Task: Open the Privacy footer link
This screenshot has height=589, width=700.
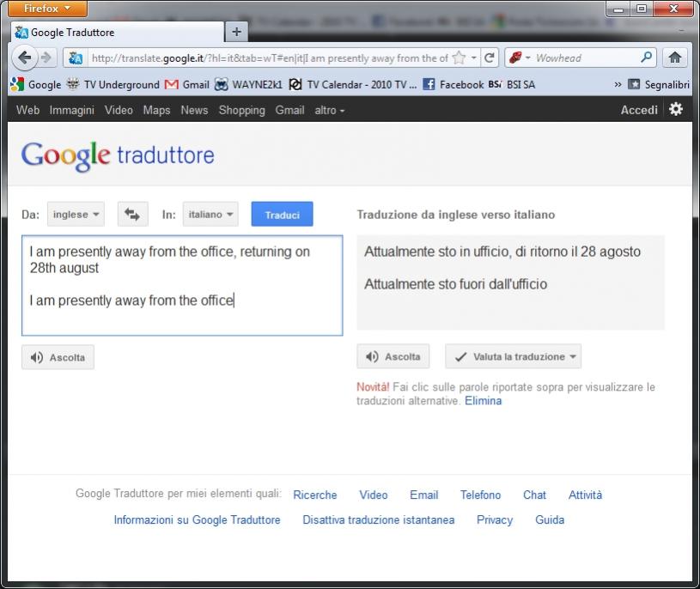Action: [495, 519]
